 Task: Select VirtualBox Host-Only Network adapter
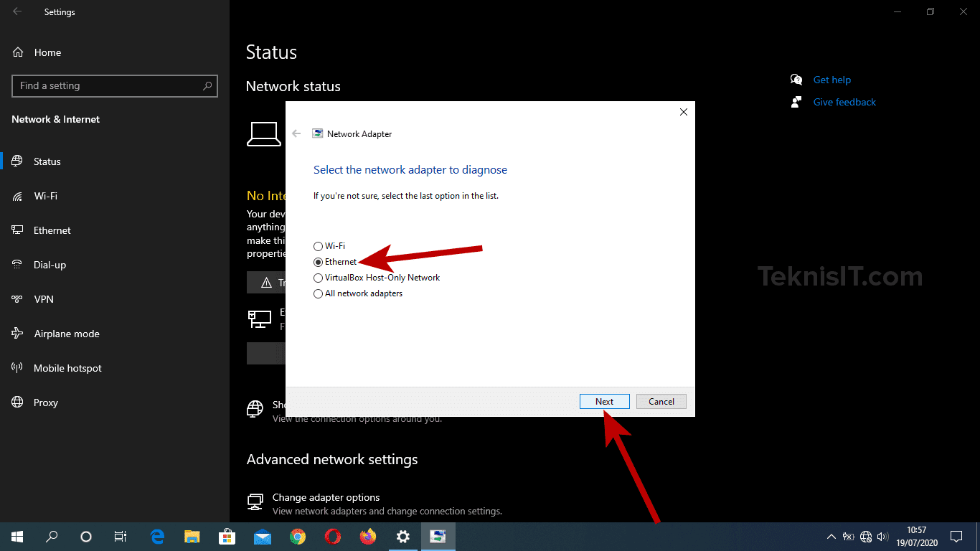(318, 278)
